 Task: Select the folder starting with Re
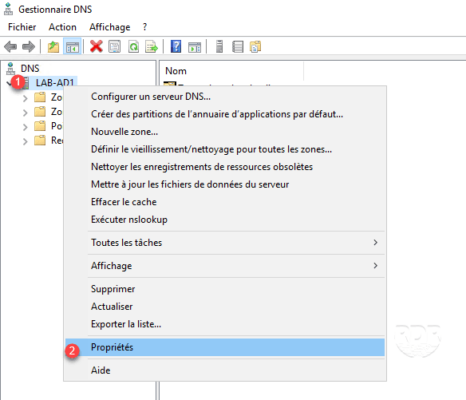coord(49,140)
